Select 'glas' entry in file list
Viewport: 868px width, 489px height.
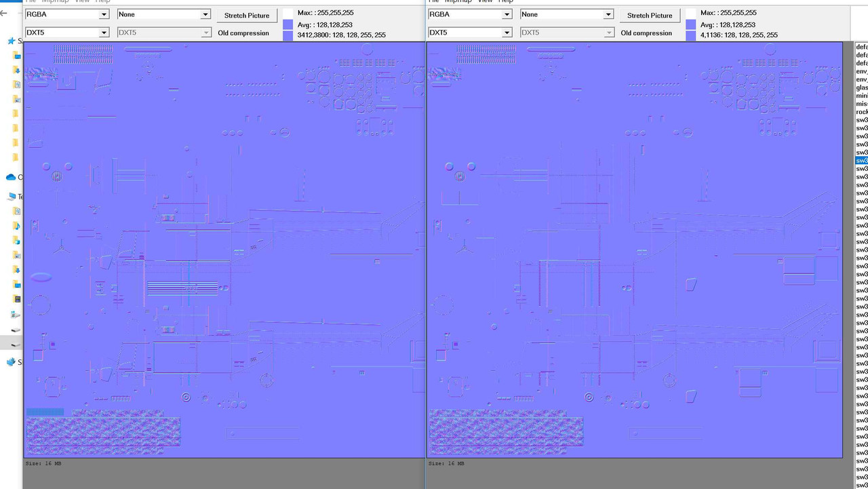pyautogui.click(x=862, y=87)
